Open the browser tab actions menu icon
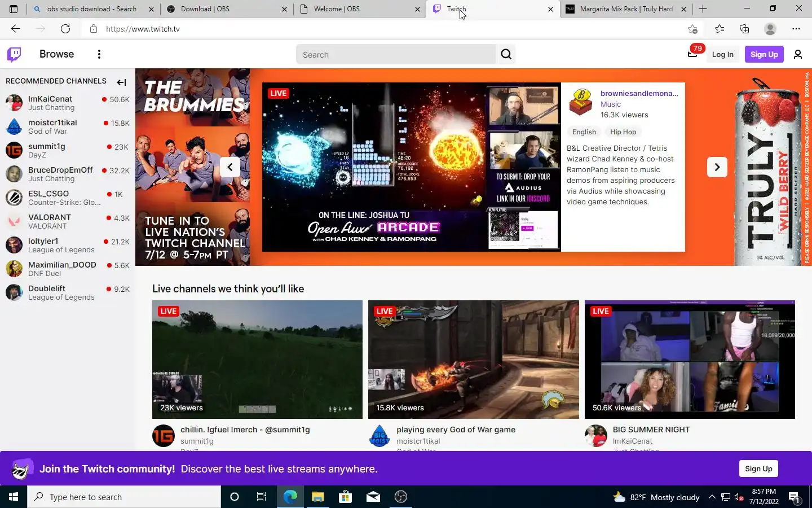This screenshot has height=508, width=812. click(x=14, y=9)
